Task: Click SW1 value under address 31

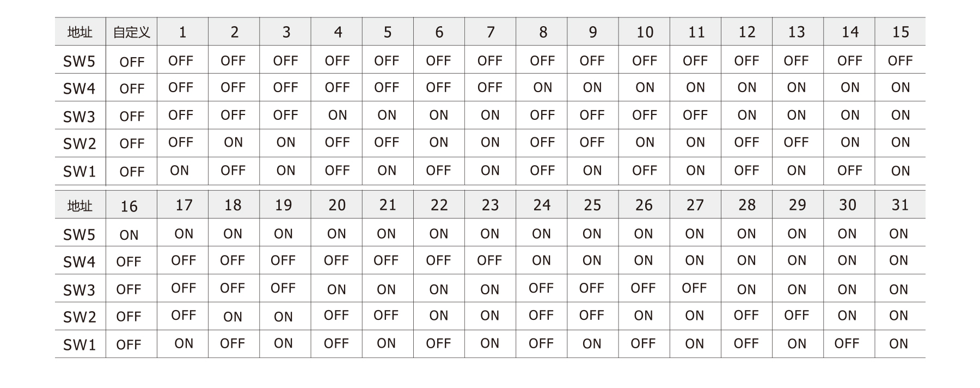Action: (x=899, y=343)
